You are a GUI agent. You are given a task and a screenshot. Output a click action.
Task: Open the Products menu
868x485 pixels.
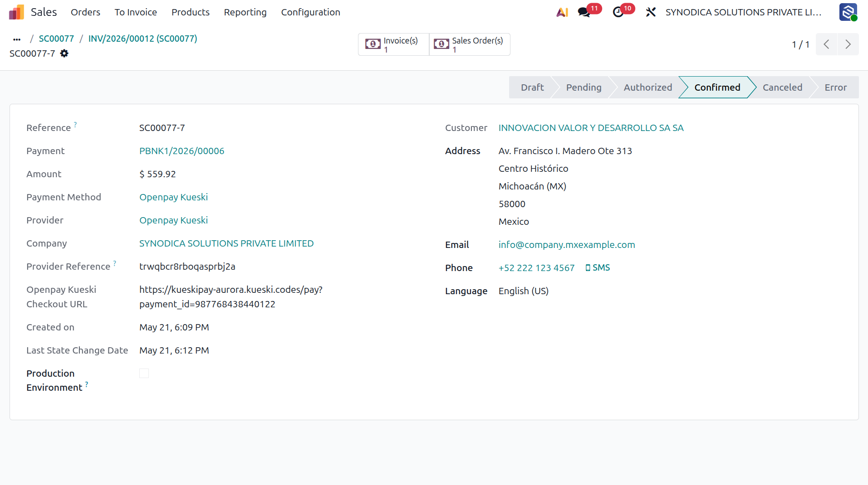tap(191, 12)
